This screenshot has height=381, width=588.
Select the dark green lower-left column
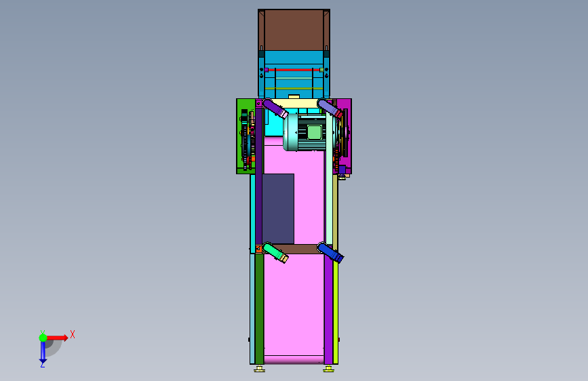pos(259,308)
